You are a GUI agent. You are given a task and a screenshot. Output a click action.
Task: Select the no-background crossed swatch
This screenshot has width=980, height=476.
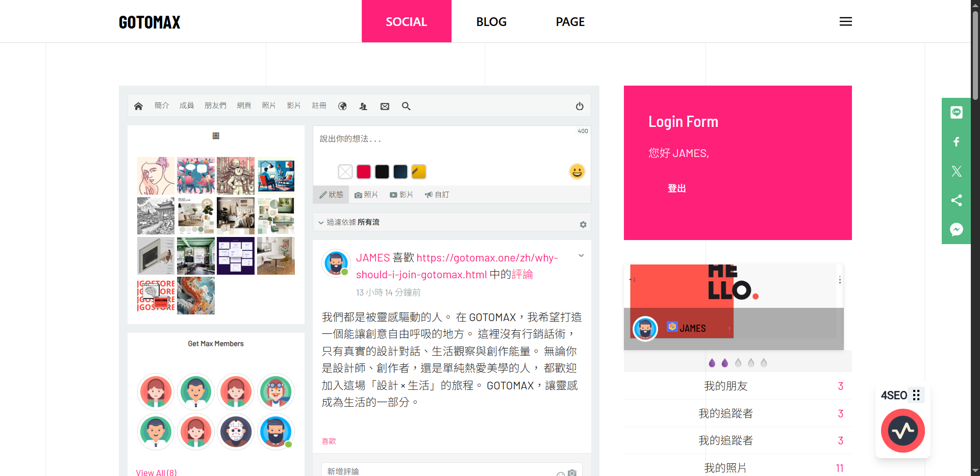click(345, 172)
